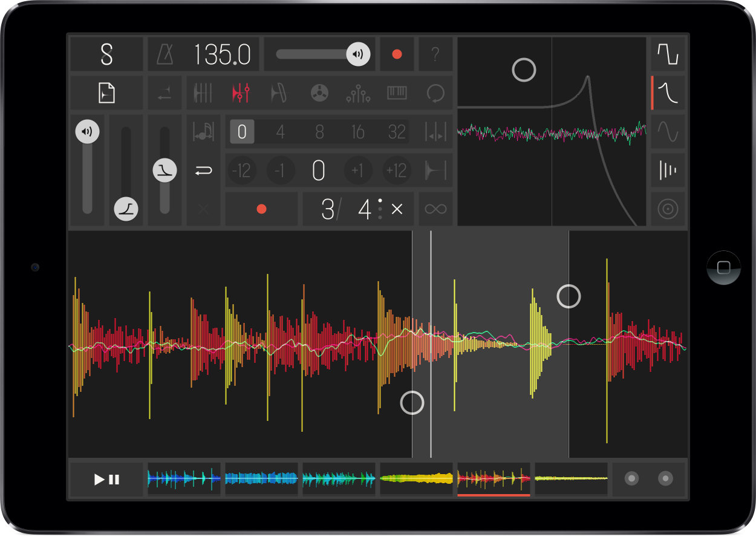Viewport: 756px width, 537px height.
Task: Select the arpeggiator mode icon
Action: [357, 93]
